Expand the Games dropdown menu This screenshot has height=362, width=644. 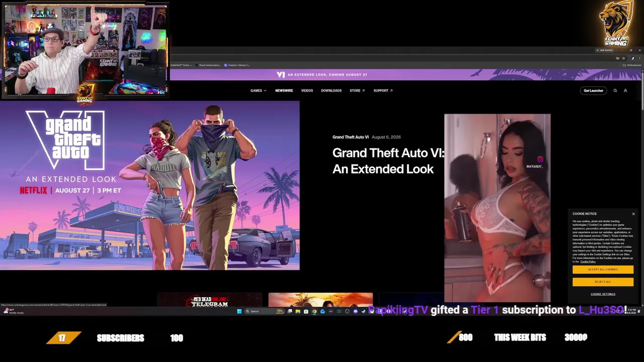click(x=258, y=90)
